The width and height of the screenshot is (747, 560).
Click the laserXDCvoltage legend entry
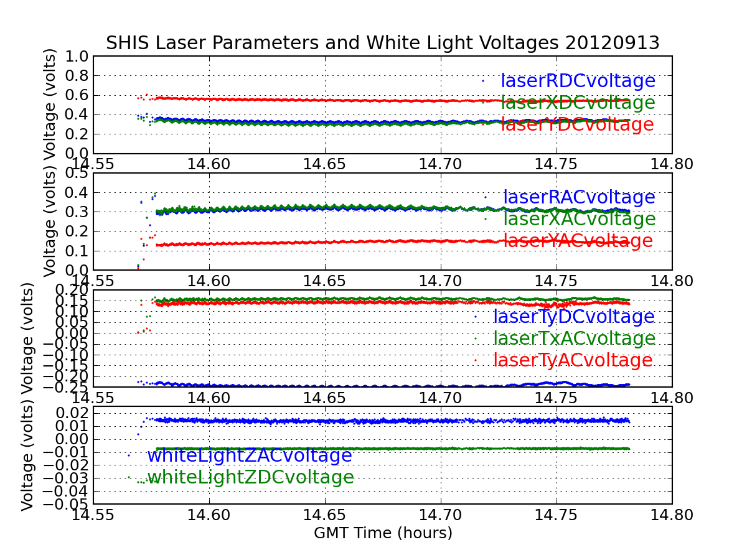coord(578,103)
